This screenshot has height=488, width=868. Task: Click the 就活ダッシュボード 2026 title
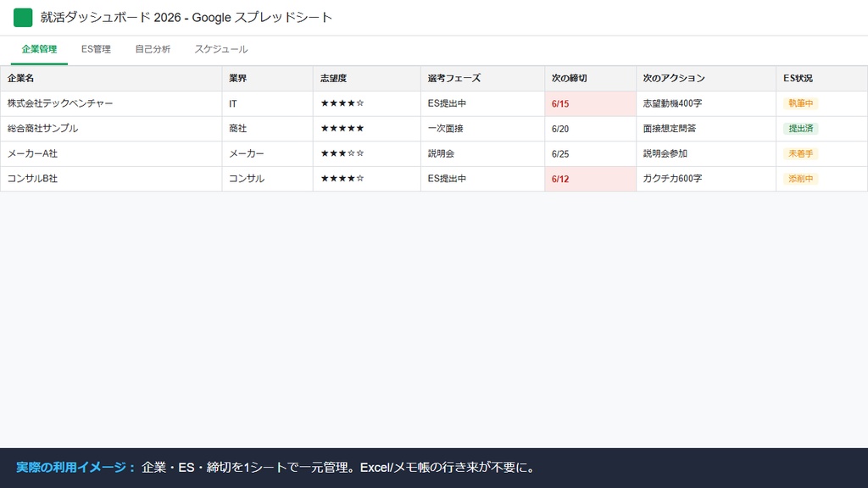186,18
